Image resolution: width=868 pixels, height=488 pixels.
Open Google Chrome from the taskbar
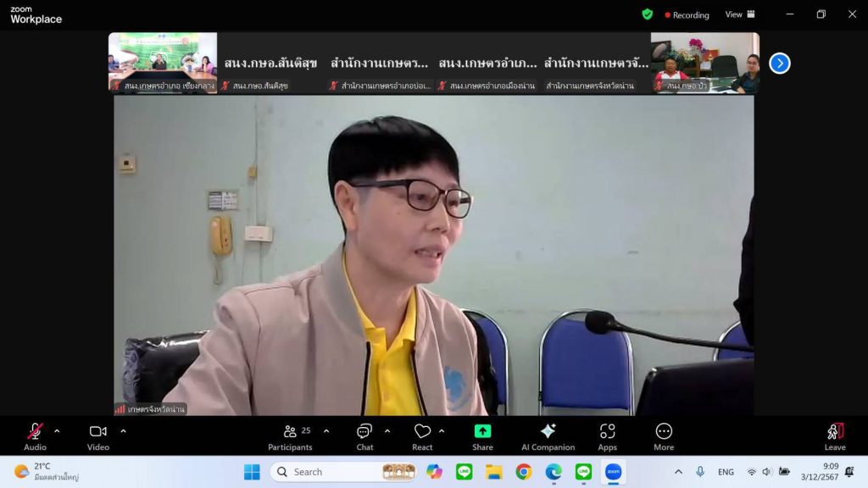coord(524,472)
